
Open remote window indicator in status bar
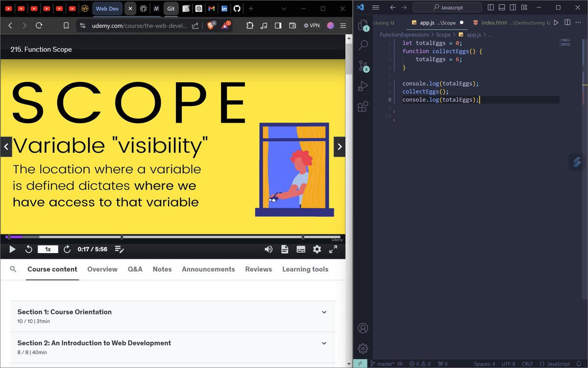click(360, 364)
